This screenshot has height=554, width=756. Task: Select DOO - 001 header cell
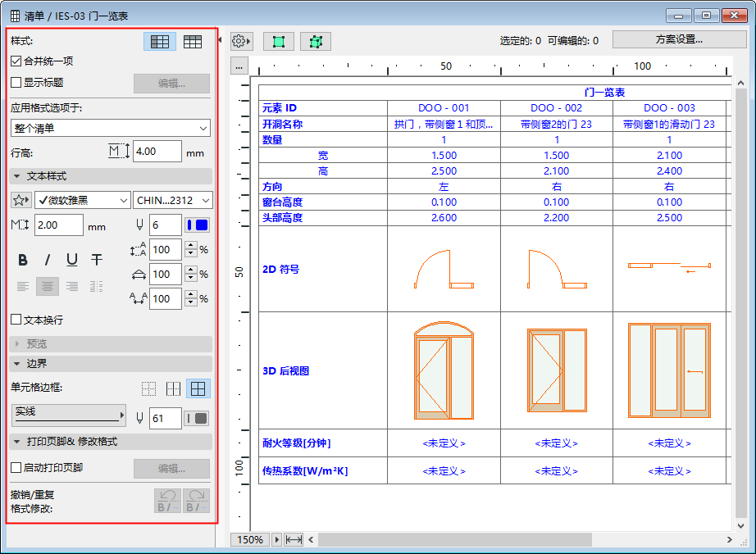[x=444, y=108]
